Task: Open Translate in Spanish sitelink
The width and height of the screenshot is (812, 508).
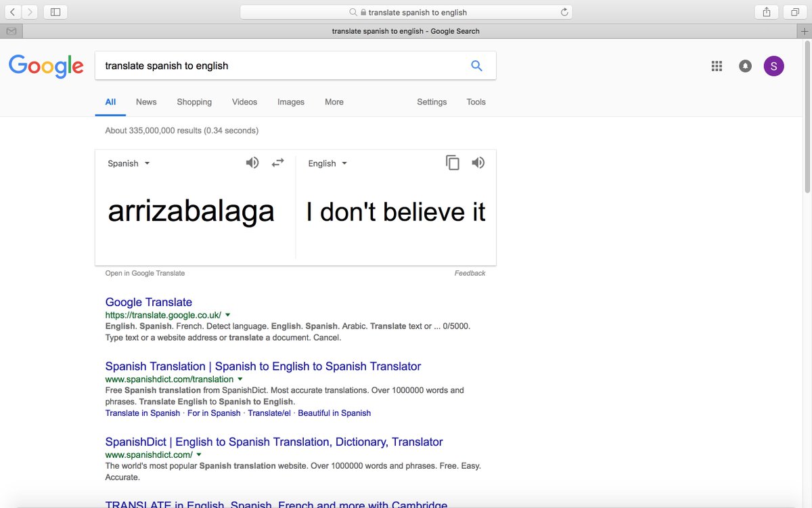Action: pos(143,413)
